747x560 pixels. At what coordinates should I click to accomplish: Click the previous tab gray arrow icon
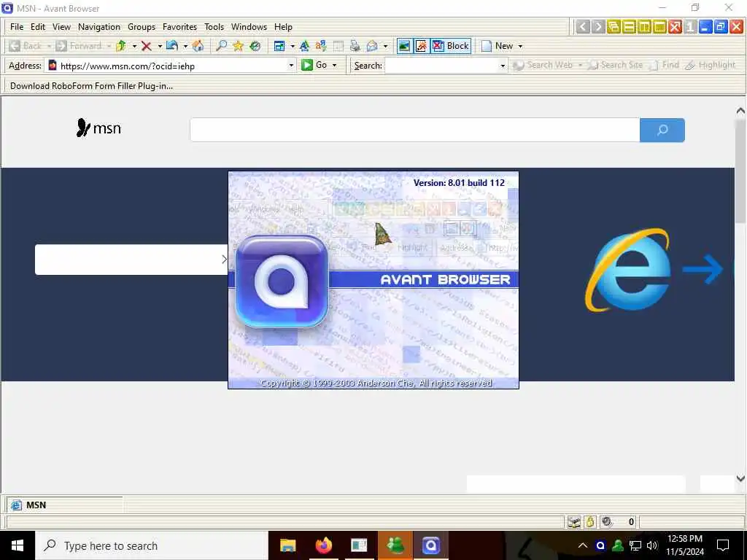583,27
